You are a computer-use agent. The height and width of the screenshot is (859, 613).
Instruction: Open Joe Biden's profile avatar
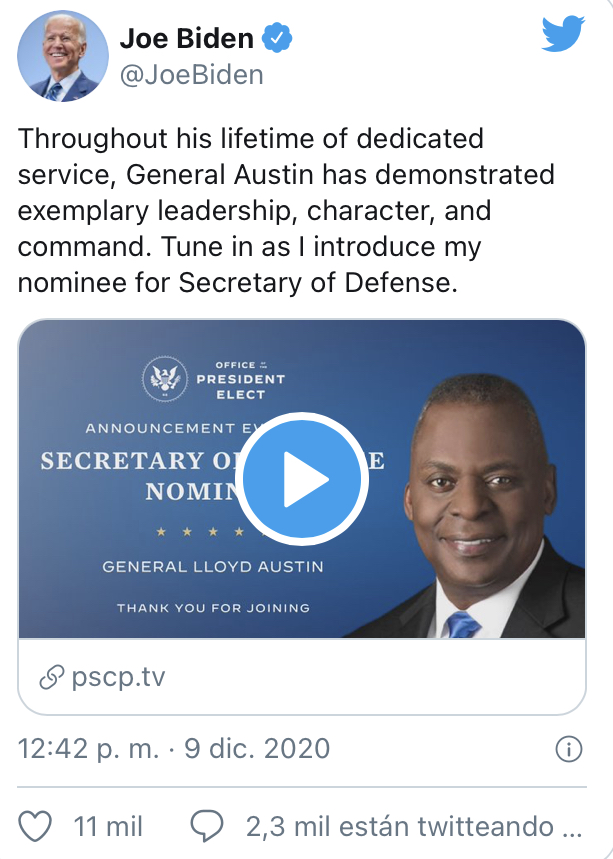click(x=63, y=56)
